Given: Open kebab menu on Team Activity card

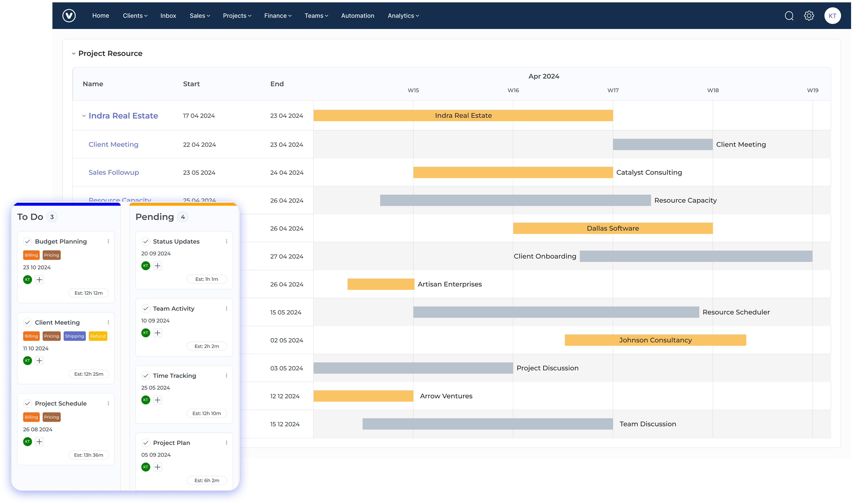Looking at the screenshot, I should click(227, 309).
